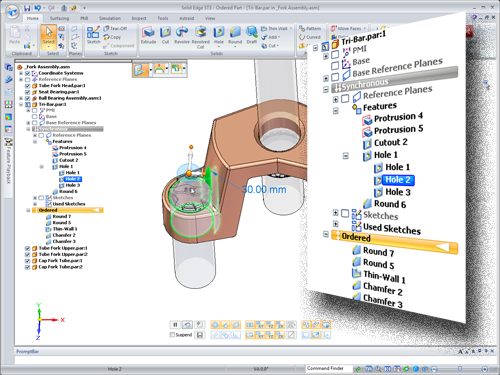The height and width of the screenshot is (375, 500).
Task: Click the restore defaults icon in Live Rules
Action: (187, 324)
